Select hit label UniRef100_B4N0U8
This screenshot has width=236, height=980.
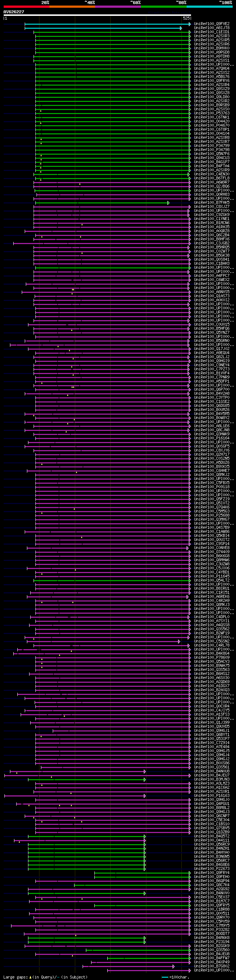[212, 771]
